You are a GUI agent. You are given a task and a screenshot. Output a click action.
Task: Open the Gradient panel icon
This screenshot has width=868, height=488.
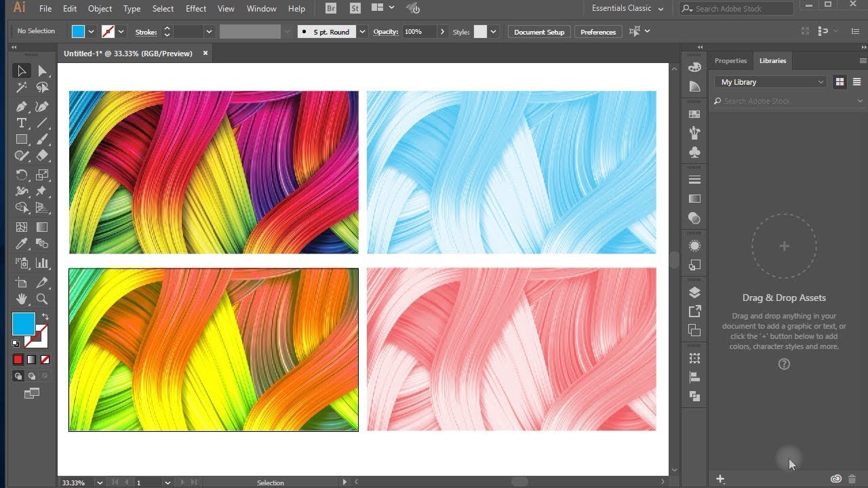694,199
